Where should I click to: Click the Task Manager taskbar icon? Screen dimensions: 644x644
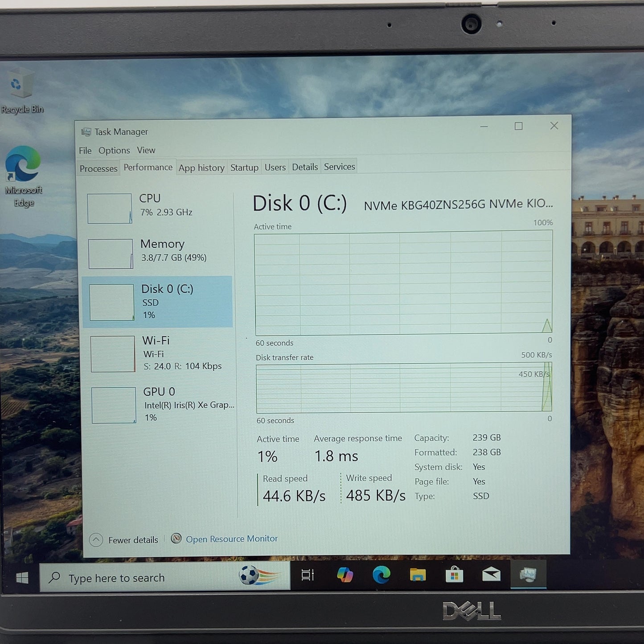tap(528, 574)
